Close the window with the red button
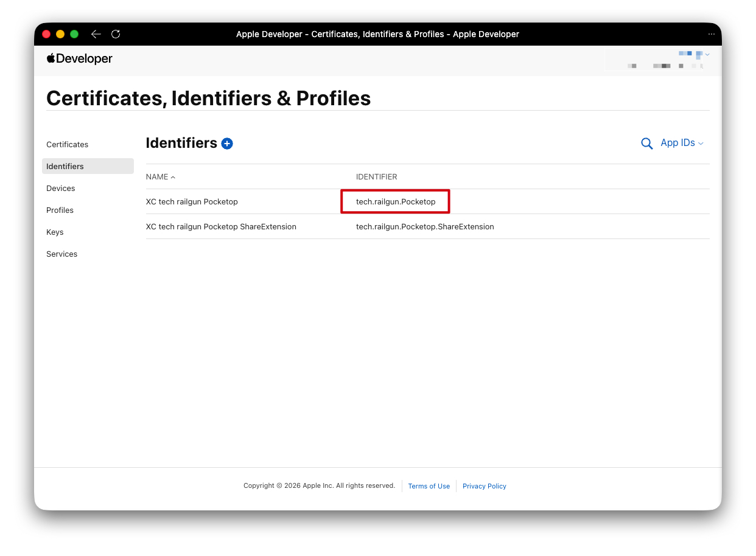Image resolution: width=756 pixels, height=556 pixels. [x=46, y=34]
